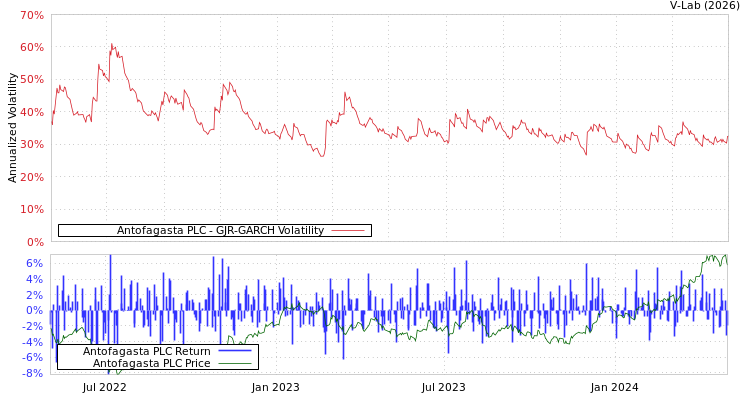Select the Antofagasta PLC Price legend entry
This screenshot has width=750, height=400.
click(x=151, y=363)
